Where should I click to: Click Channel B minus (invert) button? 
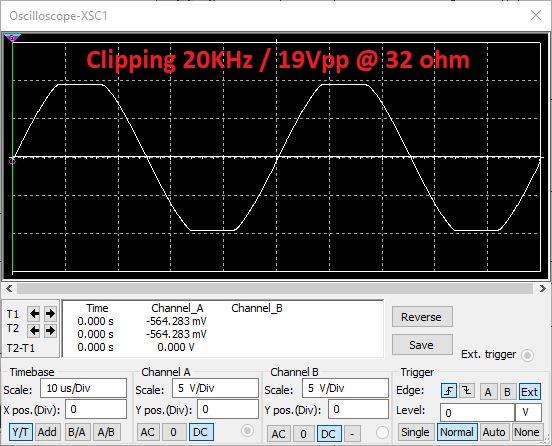coord(352,434)
